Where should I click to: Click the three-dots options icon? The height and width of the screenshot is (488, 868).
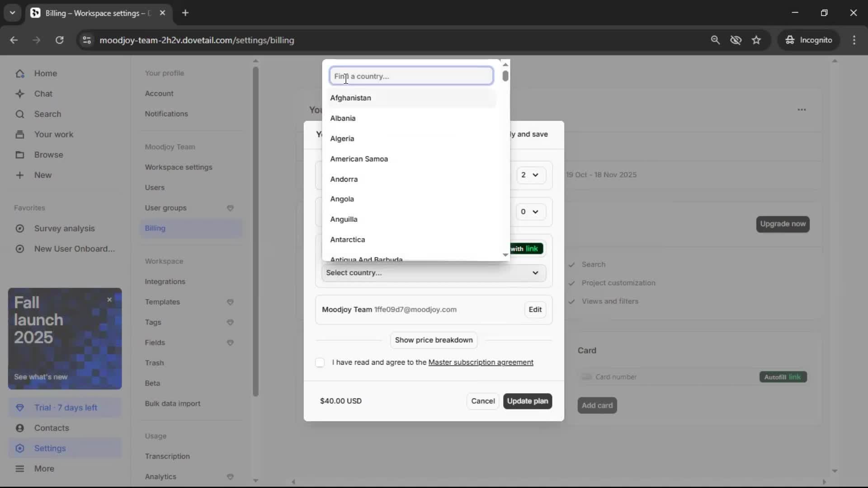(x=802, y=110)
